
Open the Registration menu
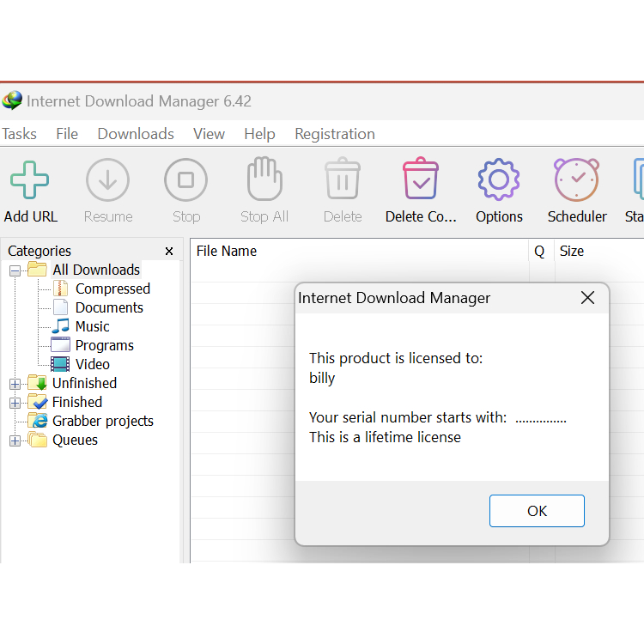tap(335, 134)
